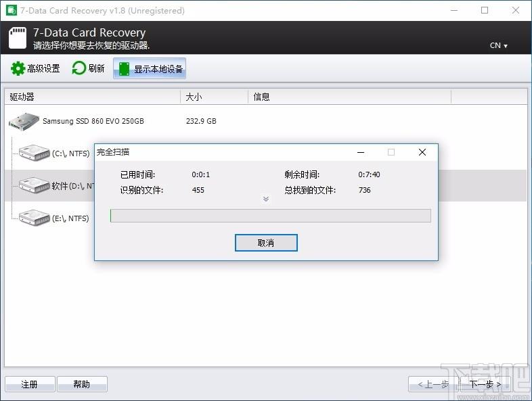Open 帮助 help button
Viewport: 532px width, 401px height.
82,384
